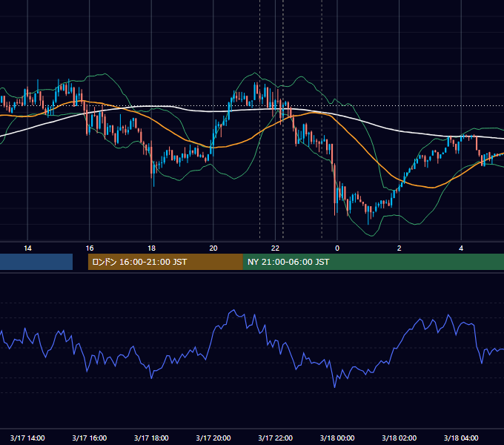The width and height of the screenshot is (504, 445).
Task: Click the 3/17 18:00 time label
Action: (x=151, y=438)
